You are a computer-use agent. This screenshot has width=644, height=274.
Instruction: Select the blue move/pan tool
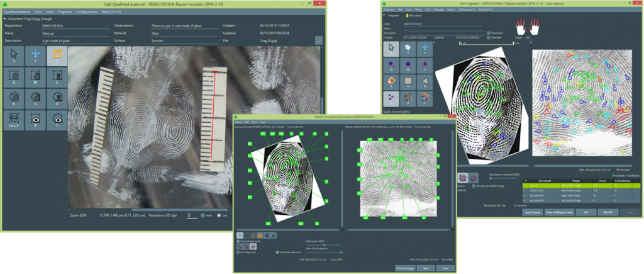35,56
